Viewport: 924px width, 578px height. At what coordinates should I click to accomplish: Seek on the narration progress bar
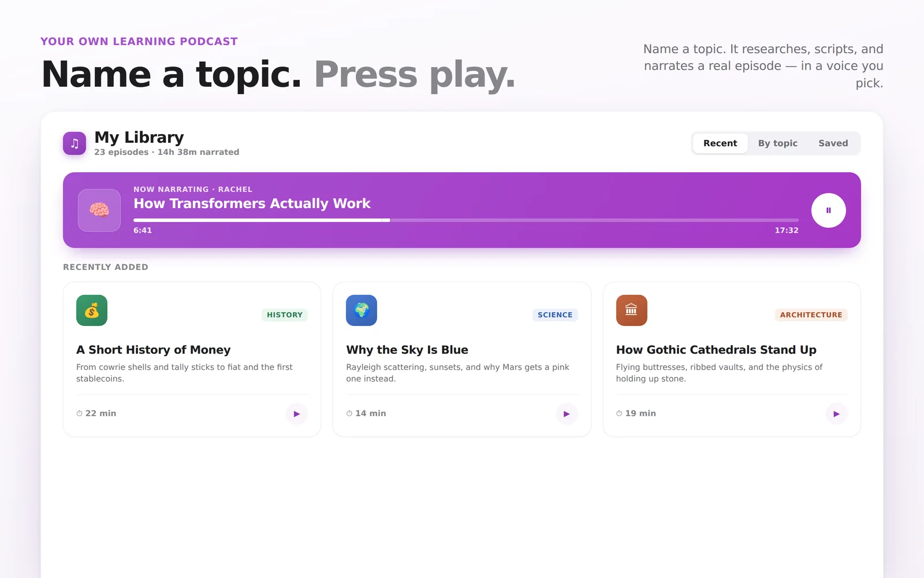pos(466,220)
